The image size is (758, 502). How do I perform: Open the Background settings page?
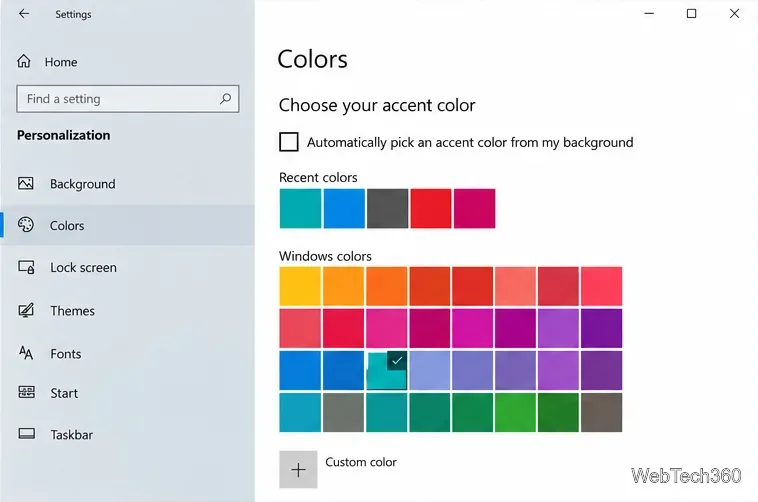(x=127, y=184)
